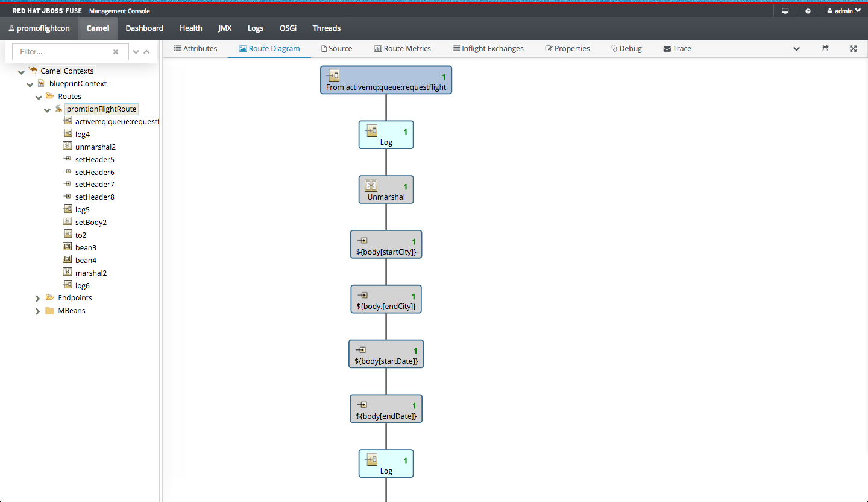Select log5 in the tree
The width and height of the screenshot is (868, 502).
83,210
